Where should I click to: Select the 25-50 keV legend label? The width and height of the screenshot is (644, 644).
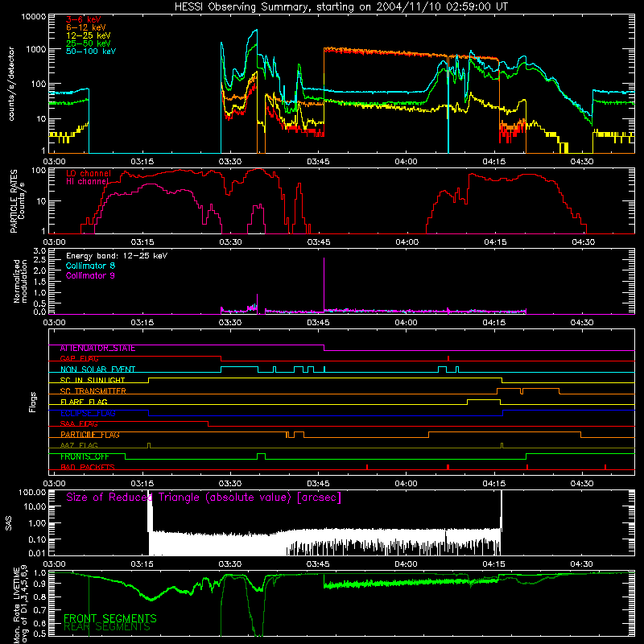coord(89,43)
